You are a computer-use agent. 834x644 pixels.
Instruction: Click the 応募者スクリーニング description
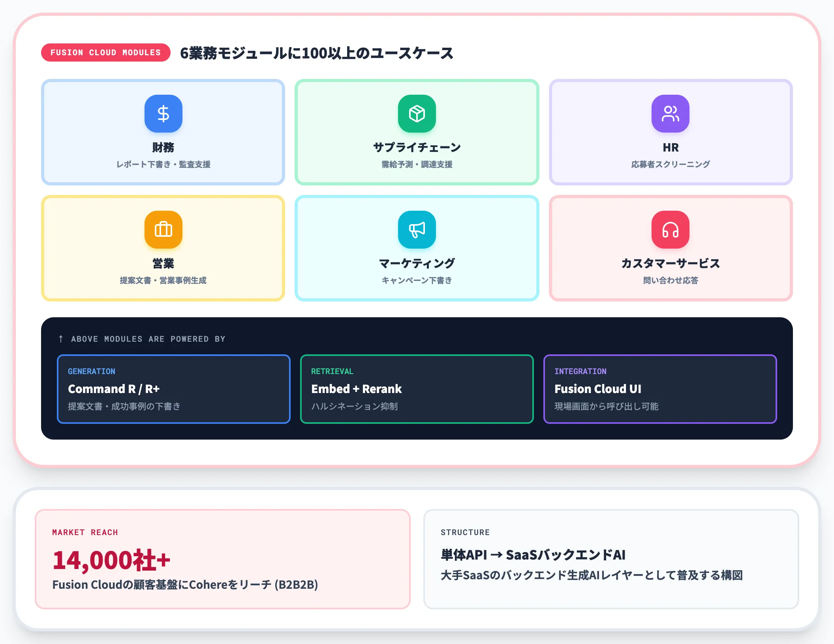671,165
